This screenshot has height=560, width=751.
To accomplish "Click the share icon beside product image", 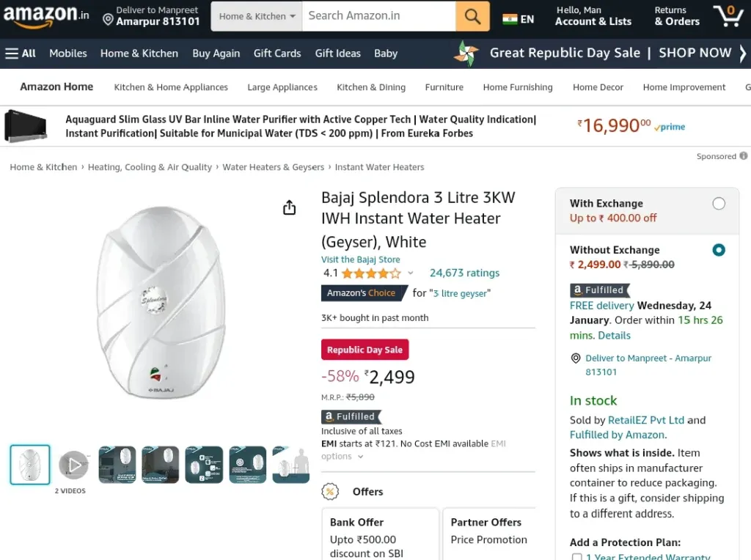I will click(x=289, y=207).
